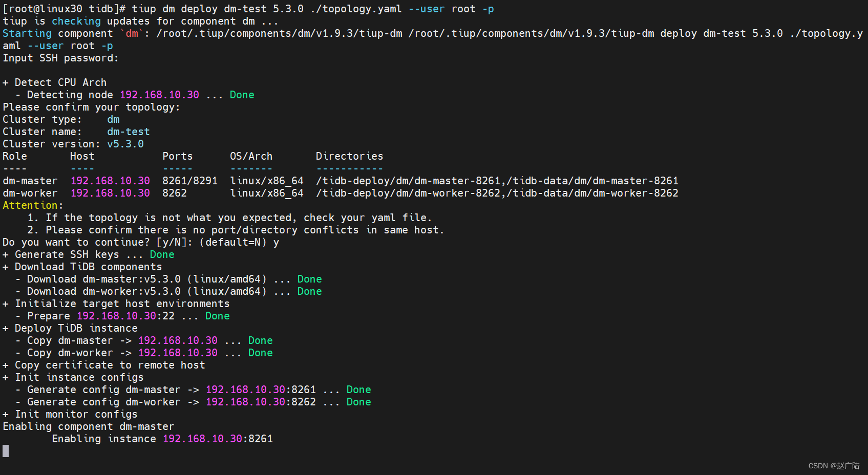Click 'linux/x86_64' in the dm-worker row
The image size is (868, 475).
[x=267, y=193]
